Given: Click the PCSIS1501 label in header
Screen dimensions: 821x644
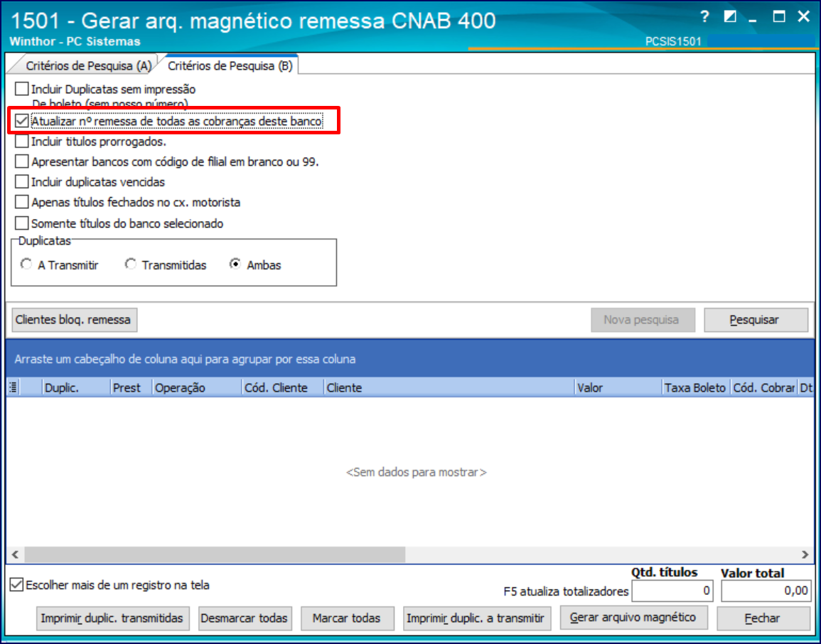Looking at the screenshot, I should tap(673, 41).
